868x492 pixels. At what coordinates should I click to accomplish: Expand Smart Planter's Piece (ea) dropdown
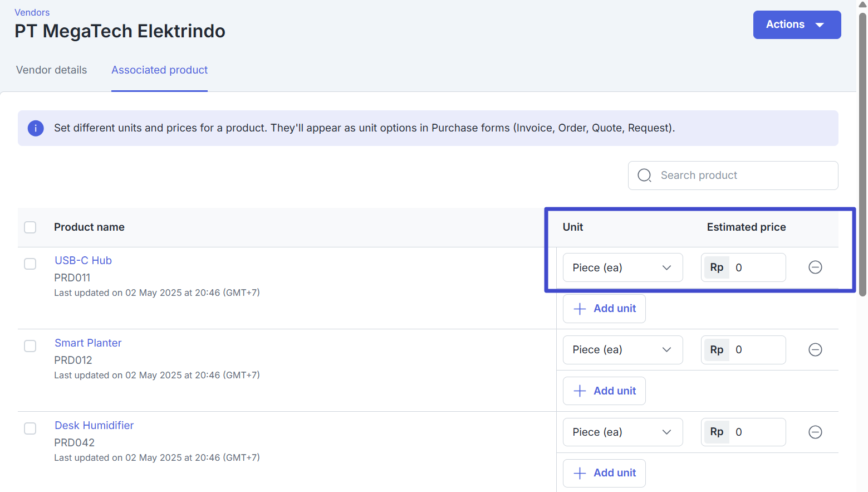coord(622,350)
